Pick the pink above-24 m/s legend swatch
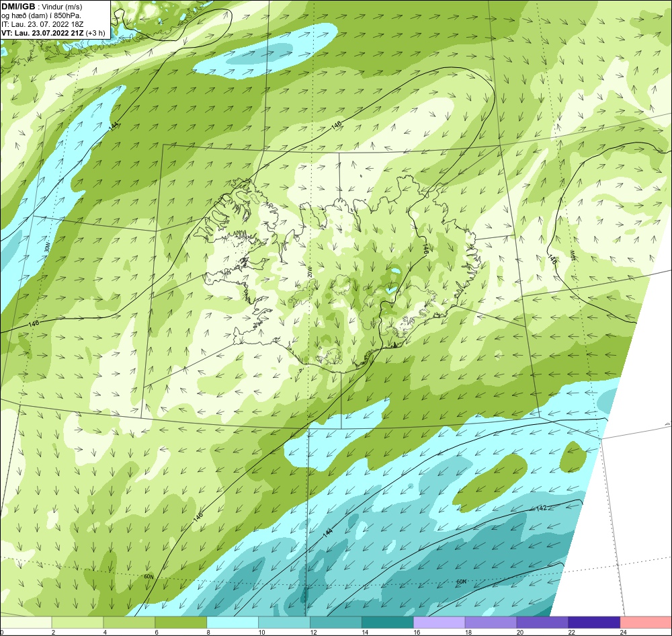The image size is (672, 636). (x=646, y=623)
